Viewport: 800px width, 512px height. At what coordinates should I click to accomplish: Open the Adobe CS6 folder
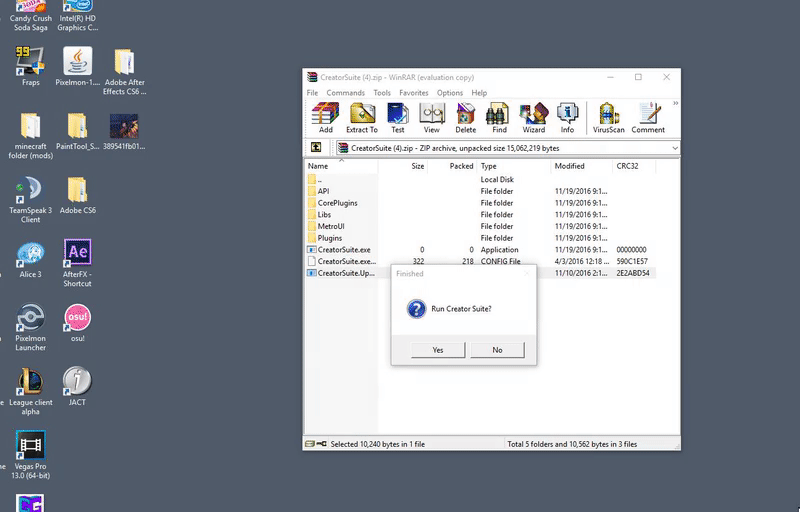pos(78,195)
